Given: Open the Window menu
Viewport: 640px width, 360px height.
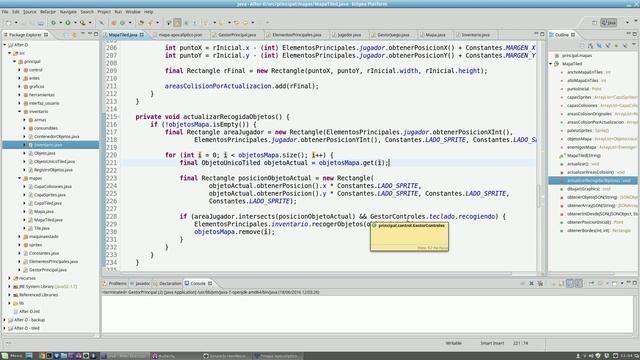Looking at the screenshot, I should click(133, 12).
